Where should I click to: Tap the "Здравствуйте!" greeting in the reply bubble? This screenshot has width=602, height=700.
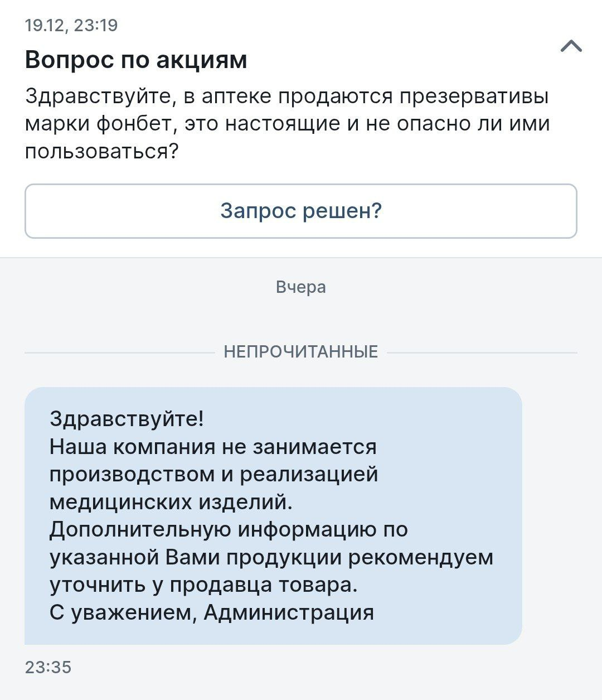click(x=127, y=418)
